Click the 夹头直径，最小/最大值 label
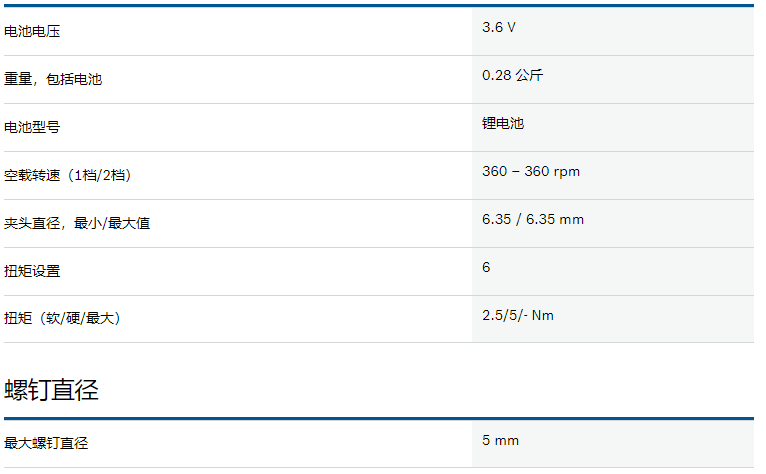 (x=77, y=223)
